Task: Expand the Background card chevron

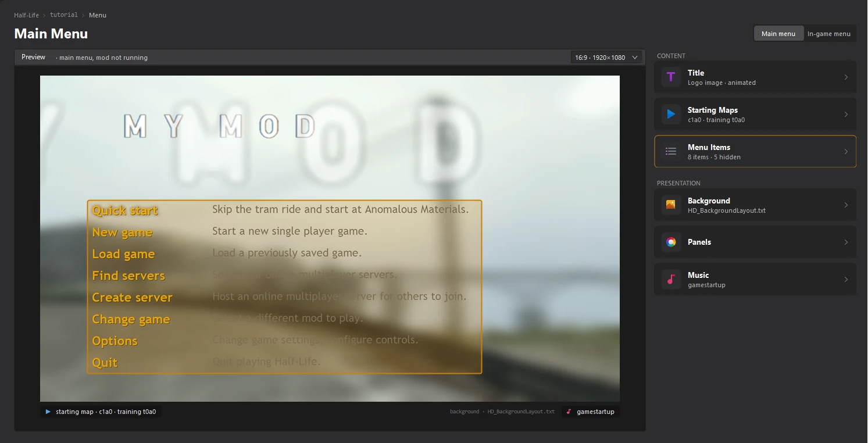Action: 846,205
